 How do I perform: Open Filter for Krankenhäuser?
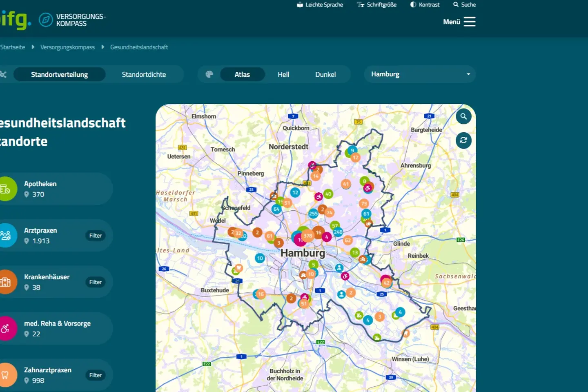pos(96,282)
